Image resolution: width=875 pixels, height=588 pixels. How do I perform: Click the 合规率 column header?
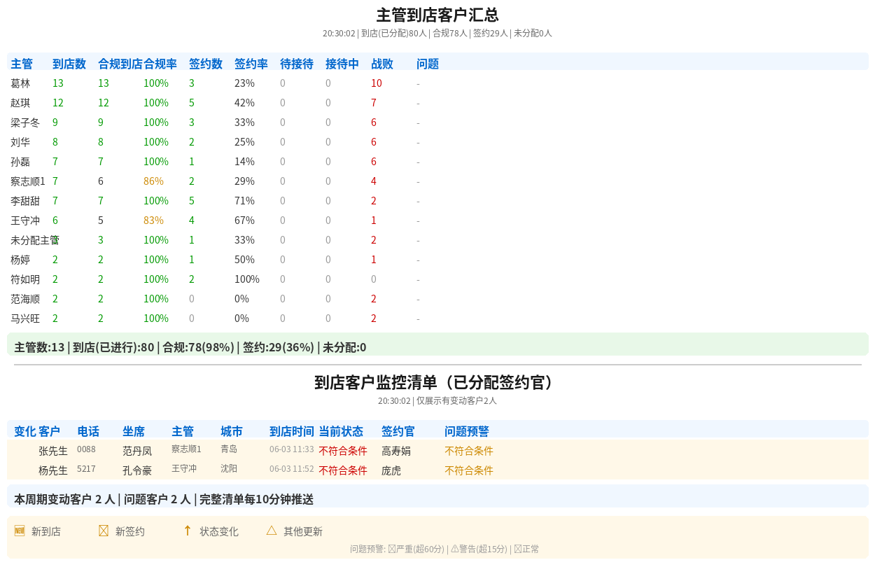click(x=160, y=64)
